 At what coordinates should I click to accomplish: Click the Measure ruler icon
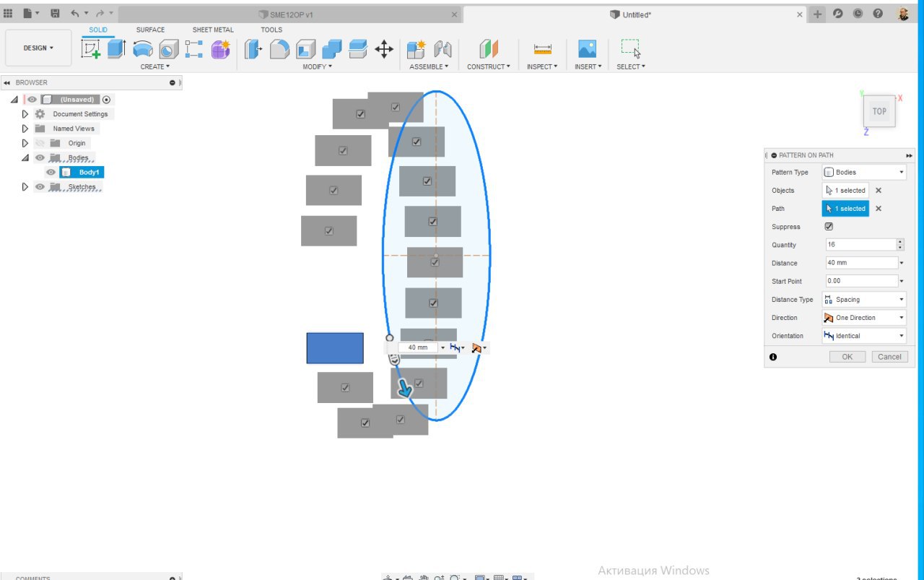coord(542,49)
